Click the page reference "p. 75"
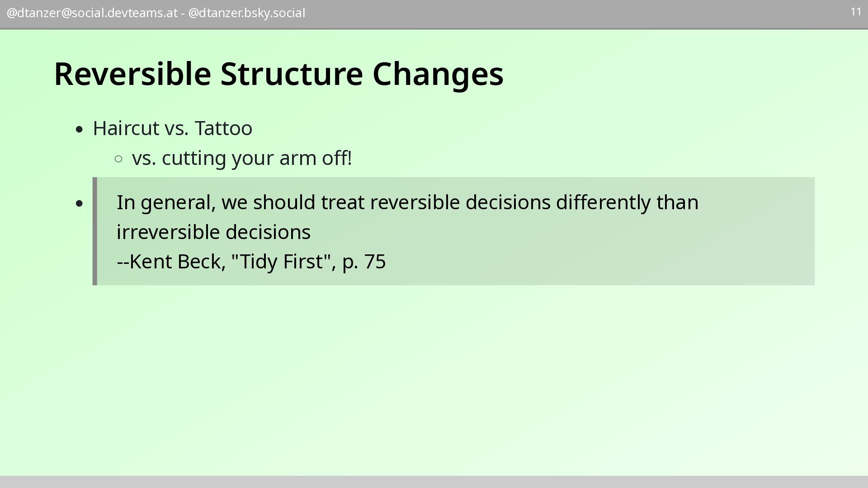The width and height of the screenshot is (868, 488). tap(364, 262)
